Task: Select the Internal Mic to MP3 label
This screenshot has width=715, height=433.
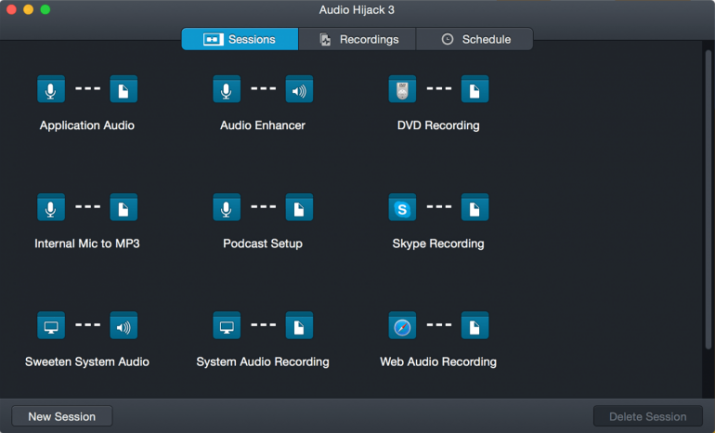Action: click(87, 243)
